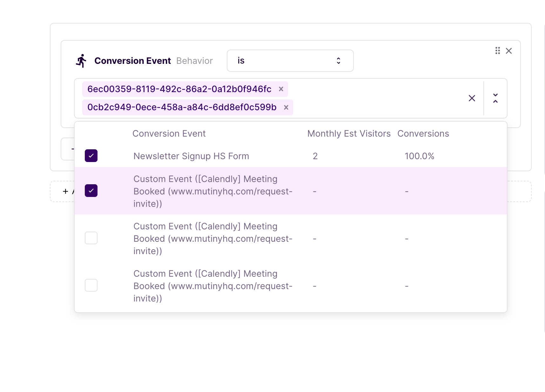Uncheck the highlighted Calendly Meeting Booked checkbox
Screen dimensions: 545x392
(x=91, y=191)
